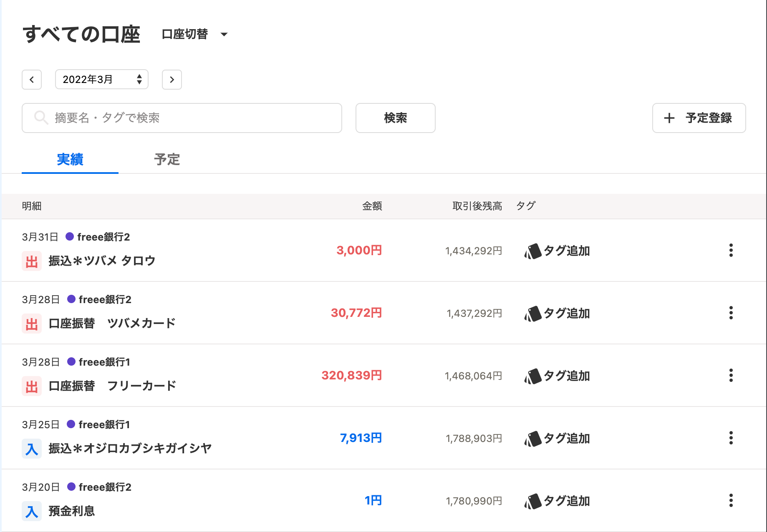Click freee銀行2 label on 3月20日 row
Screen dimensions: 767x532
tap(105, 487)
